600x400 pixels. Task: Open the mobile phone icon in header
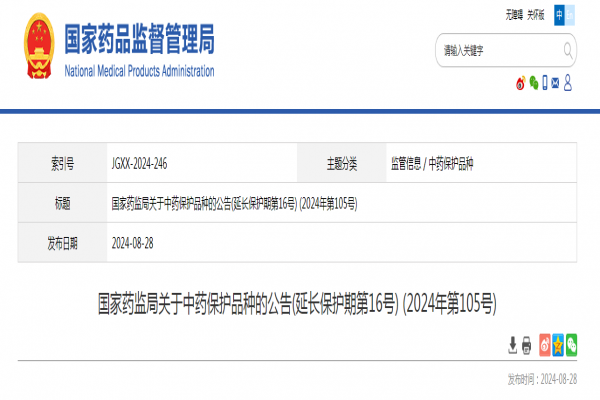click(x=545, y=83)
